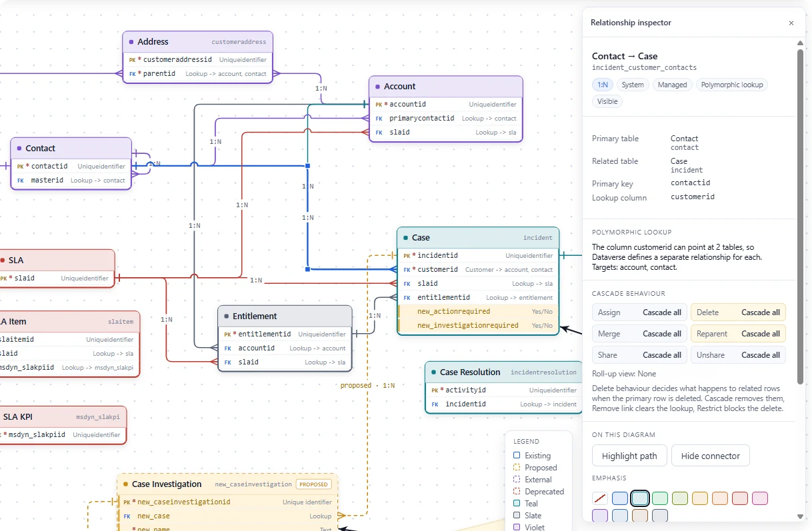812x531 pixels.
Task: Click the PK badge beside activityid
Action: point(435,390)
